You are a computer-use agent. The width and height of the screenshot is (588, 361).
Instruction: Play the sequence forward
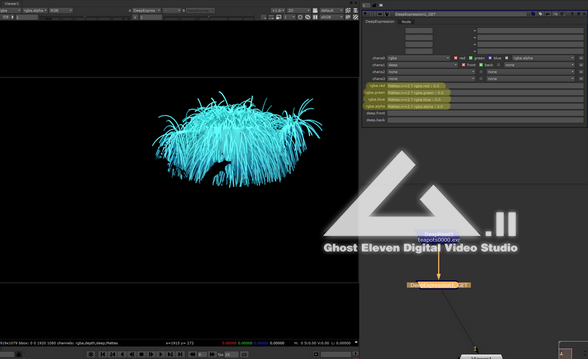160,354
